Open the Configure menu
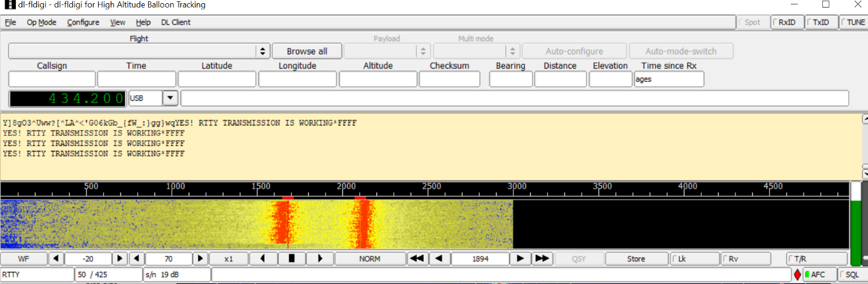Image resolution: width=868 pixels, height=284 pixels. coord(83,22)
